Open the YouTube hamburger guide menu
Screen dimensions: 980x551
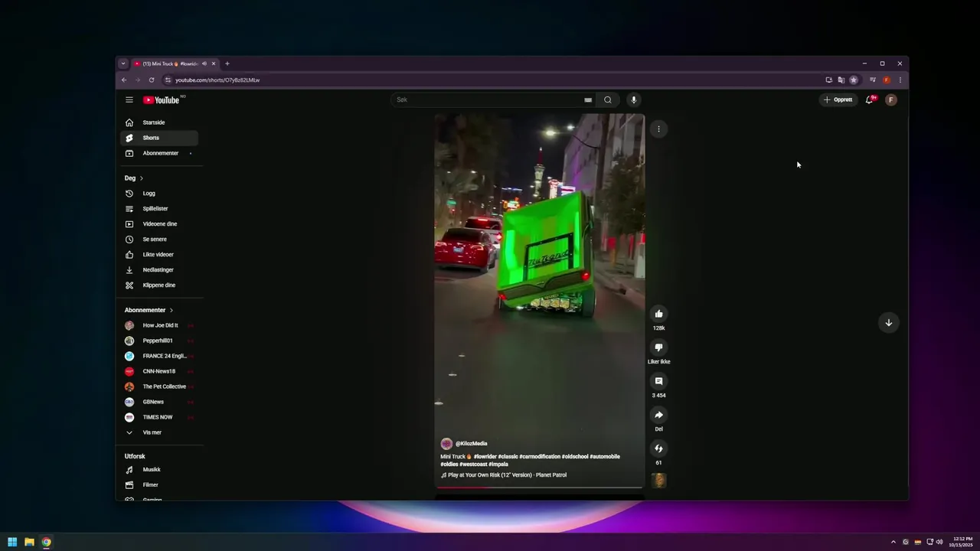[129, 99]
